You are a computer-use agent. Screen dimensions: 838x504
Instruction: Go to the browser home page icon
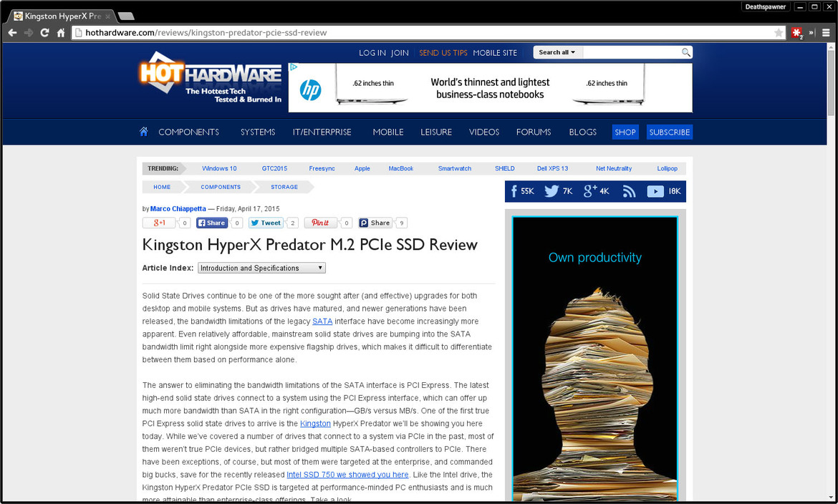click(x=61, y=33)
